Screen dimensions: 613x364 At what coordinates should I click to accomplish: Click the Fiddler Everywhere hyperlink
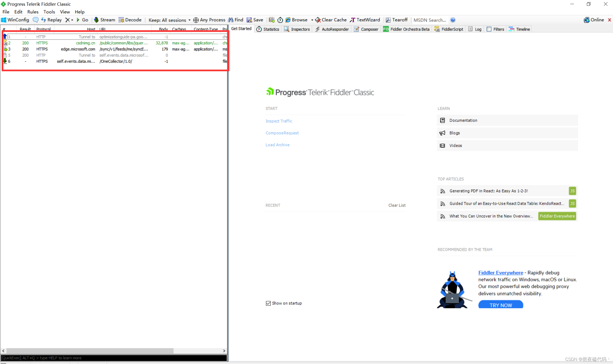[500, 273]
